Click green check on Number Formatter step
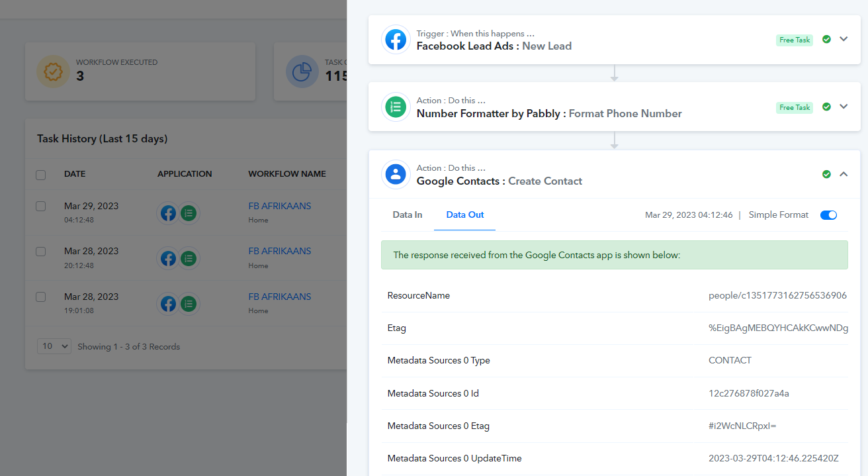The width and height of the screenshot is (868, 476). 826,107
